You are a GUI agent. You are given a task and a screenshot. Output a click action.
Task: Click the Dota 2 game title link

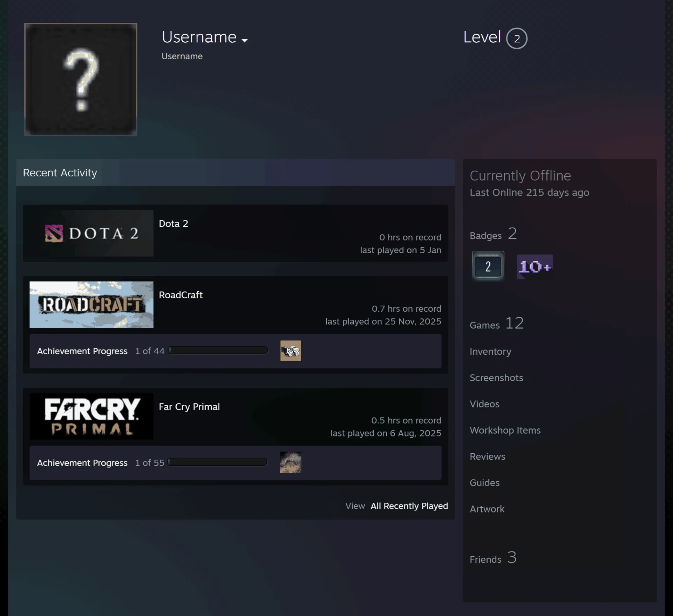[174, 224]
